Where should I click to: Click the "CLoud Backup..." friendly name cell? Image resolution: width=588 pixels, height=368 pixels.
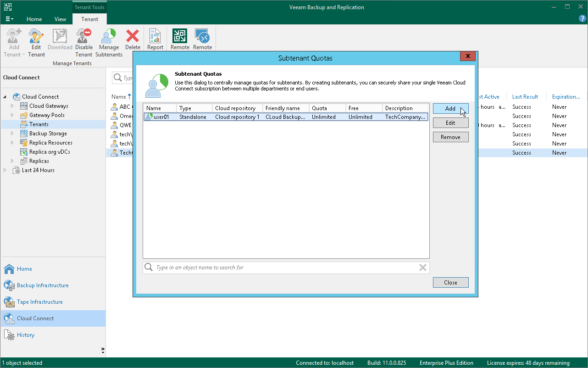(285, 117)
